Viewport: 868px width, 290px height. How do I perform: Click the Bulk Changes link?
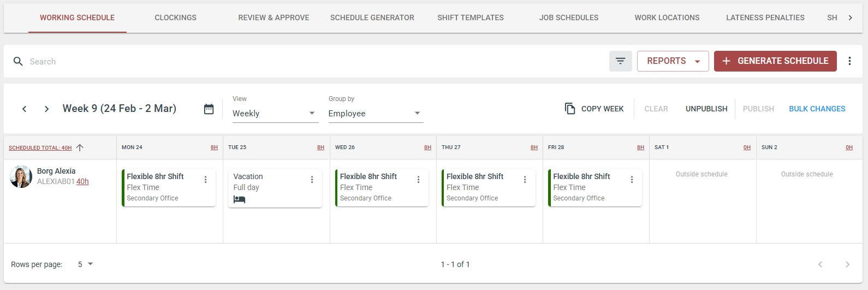tap(817, 109)
